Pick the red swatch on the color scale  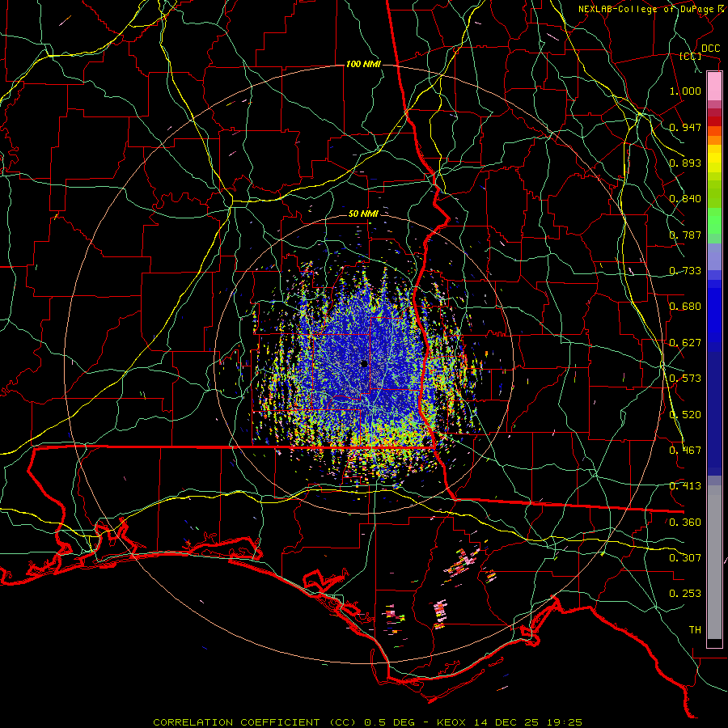click(x=714, y=121)
